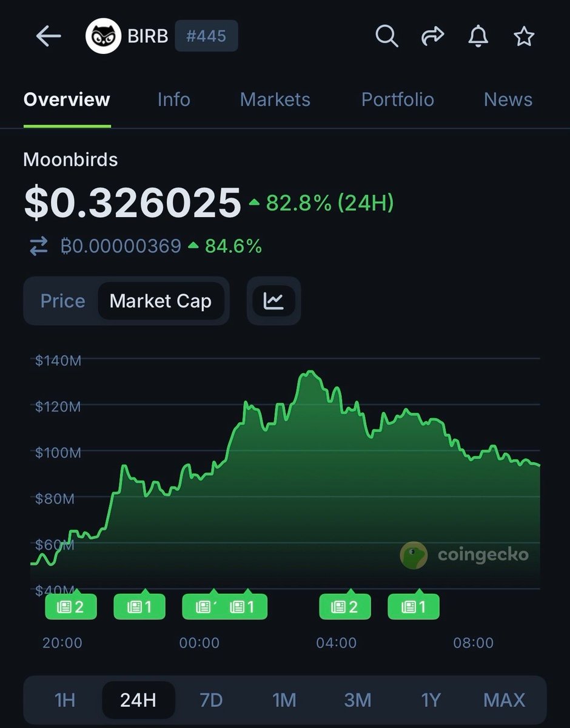Swap currency using the exchange arrows icon
This screenshot has height=728, width=570.
coord(39,246)
